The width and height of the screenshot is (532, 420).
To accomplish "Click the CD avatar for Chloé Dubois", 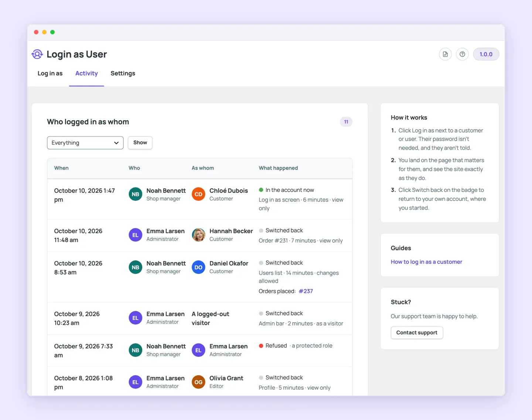I will [x=198, y=194].
